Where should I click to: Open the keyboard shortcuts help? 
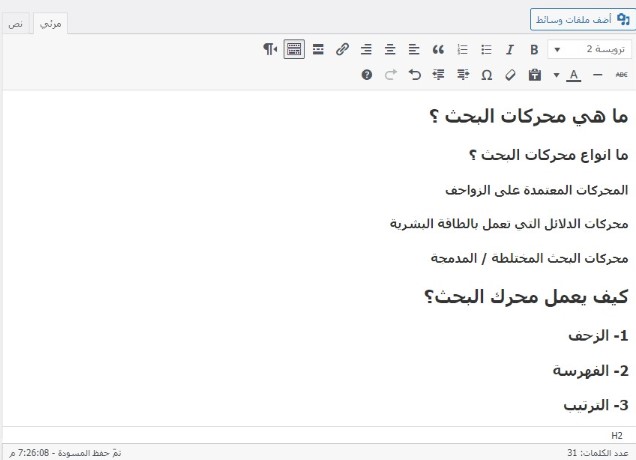tap(367, 75)
